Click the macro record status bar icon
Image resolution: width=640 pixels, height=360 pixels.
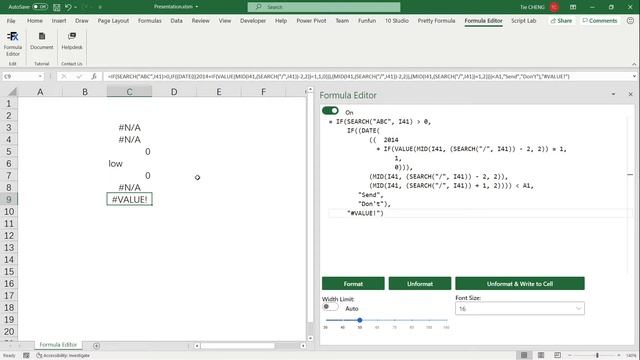[26, 356]
